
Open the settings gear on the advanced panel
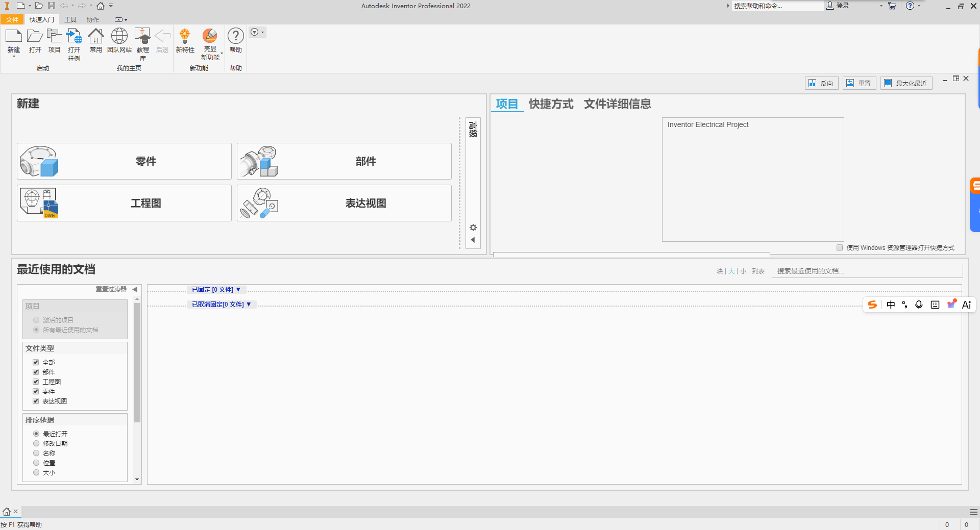click(473, 228)
